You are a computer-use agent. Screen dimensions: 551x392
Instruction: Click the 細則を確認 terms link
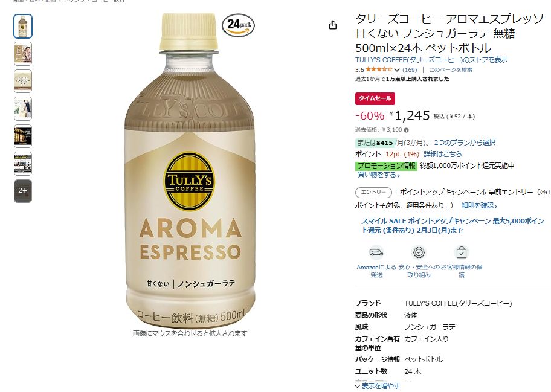pyautogui.click(x=479, y=205)
